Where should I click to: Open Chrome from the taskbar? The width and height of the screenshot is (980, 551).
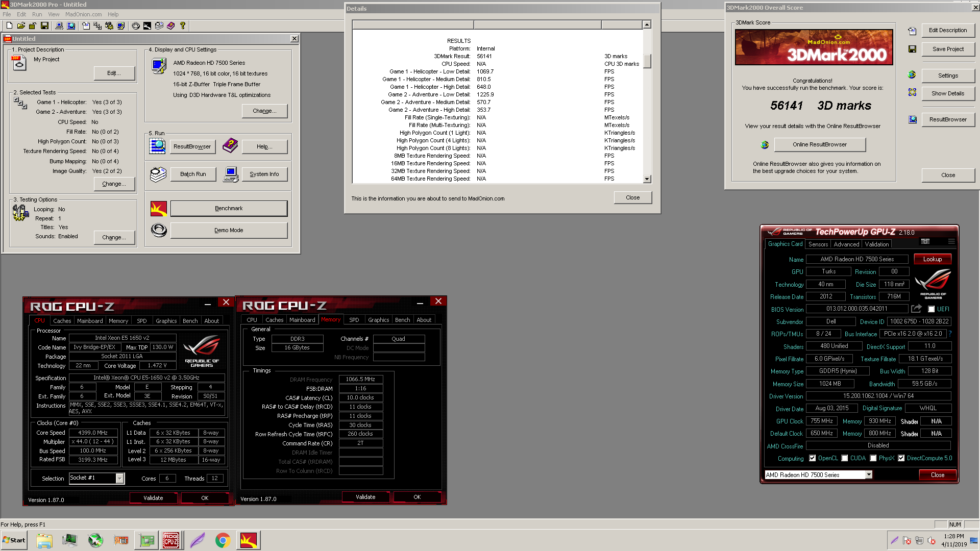pyautogui.click(x=223, y=540)
